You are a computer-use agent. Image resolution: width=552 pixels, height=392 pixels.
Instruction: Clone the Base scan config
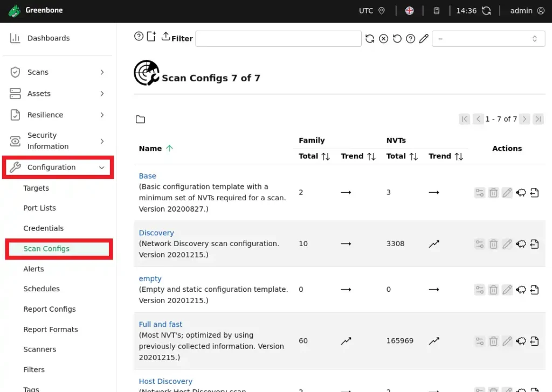coord(521,193)
